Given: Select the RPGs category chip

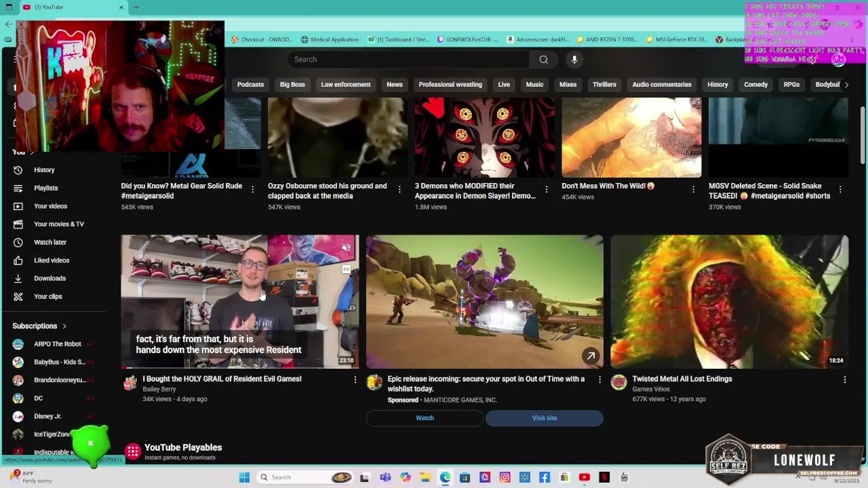Looking at the screenshot, I should pyautogui.click(x=791, y=85).
